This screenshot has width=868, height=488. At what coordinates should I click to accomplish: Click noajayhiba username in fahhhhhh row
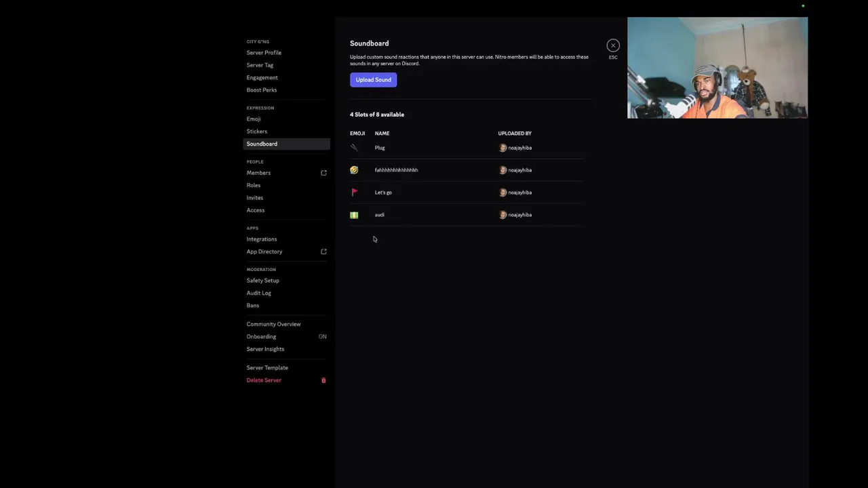click(x=520, y=170)
